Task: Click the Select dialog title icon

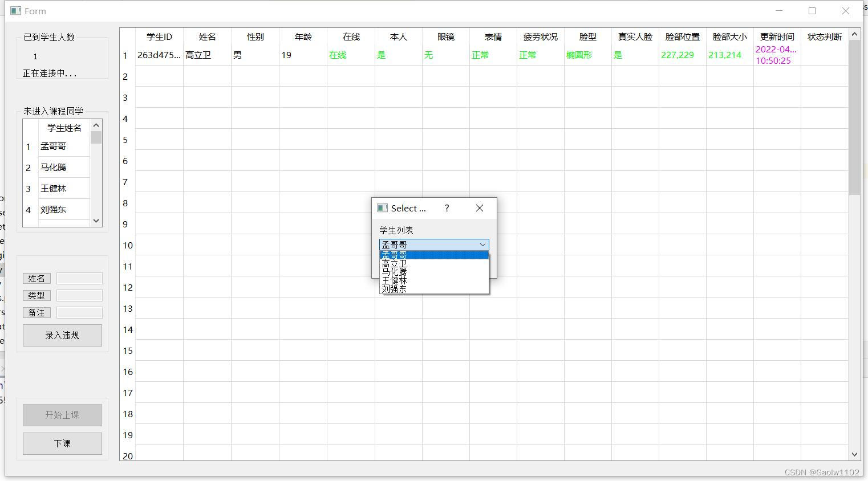Action: pyautogui.click(x=383, y=208)
